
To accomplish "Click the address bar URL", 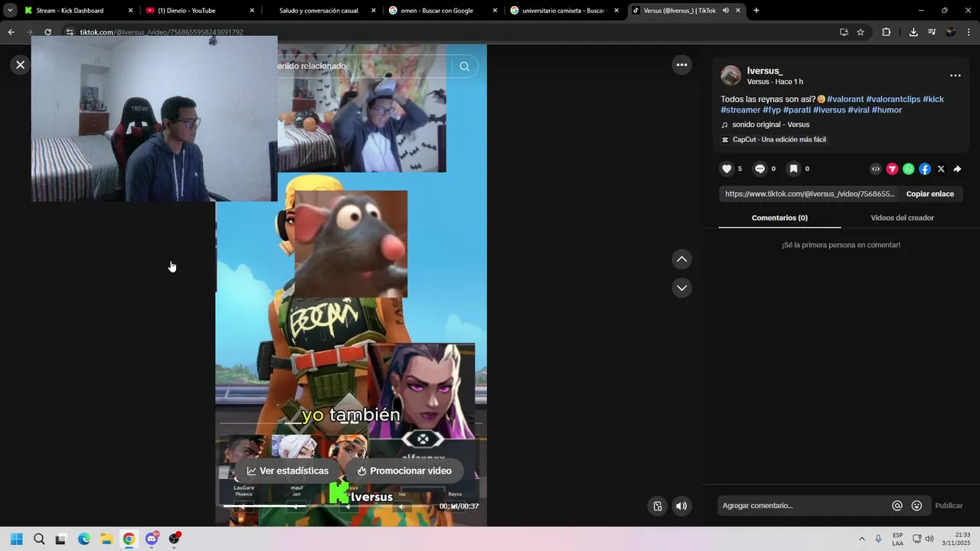I will tap(162, 32).
